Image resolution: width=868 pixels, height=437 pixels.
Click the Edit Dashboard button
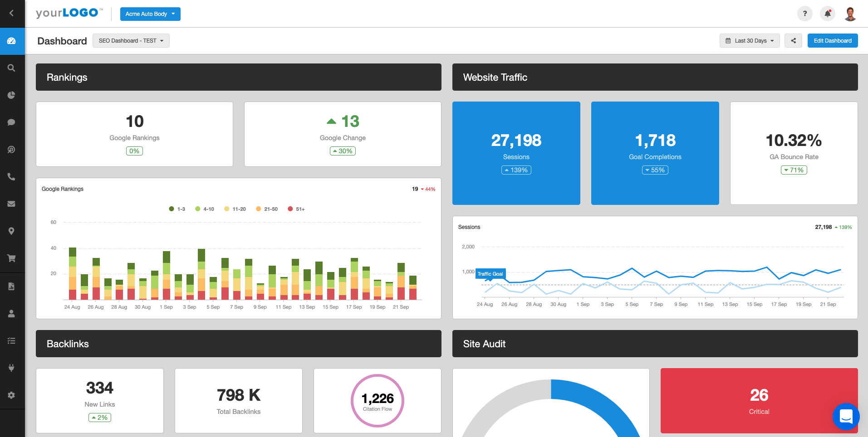click(x=833, y=40)
